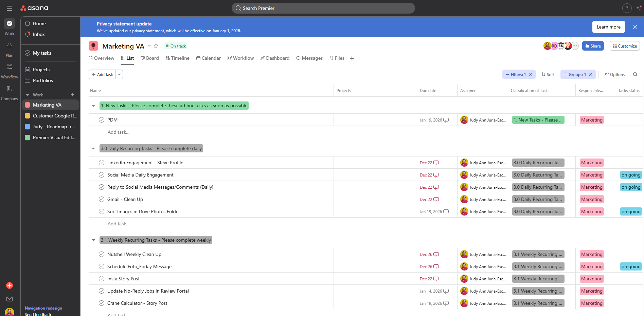Star the Marketing VA project

click(x=156, y=46)
